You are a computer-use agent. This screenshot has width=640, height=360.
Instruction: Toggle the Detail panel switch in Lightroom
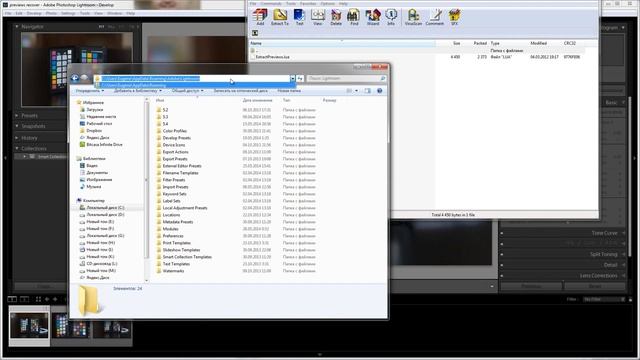[502, 265]
